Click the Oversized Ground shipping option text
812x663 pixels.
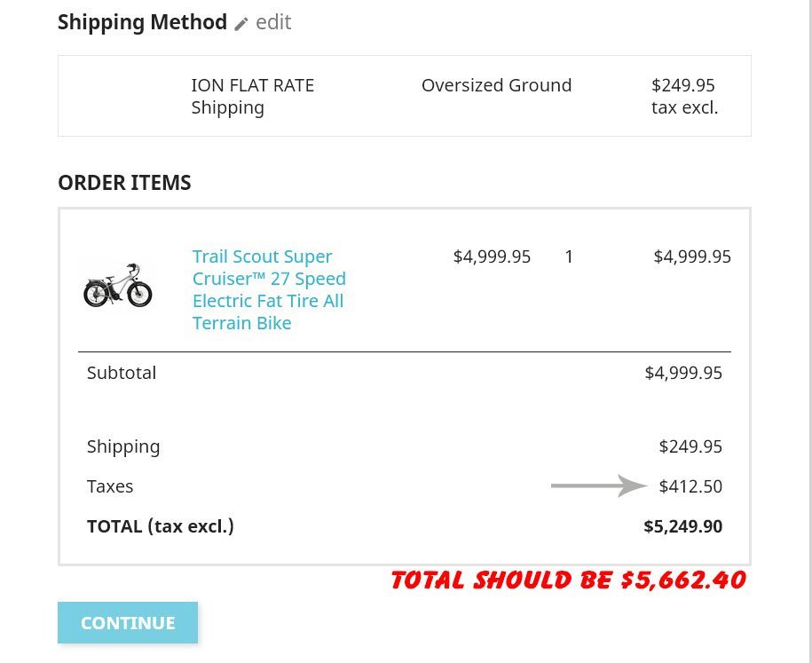point(496,85)
